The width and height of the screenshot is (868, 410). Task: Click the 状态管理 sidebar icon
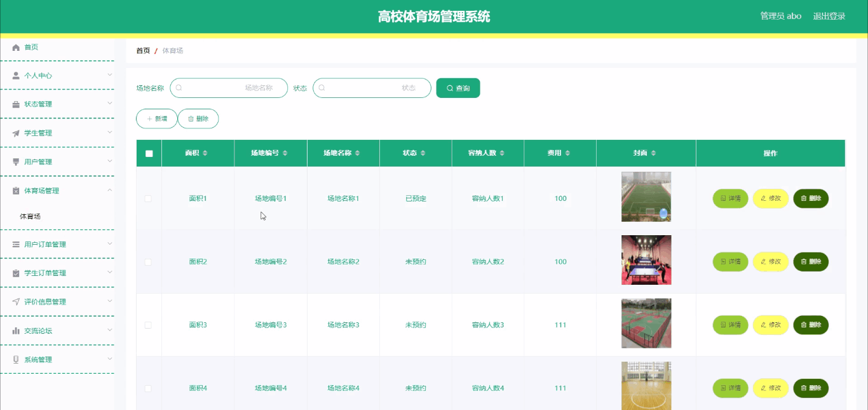pyautogui.click(x=14, y=104)
